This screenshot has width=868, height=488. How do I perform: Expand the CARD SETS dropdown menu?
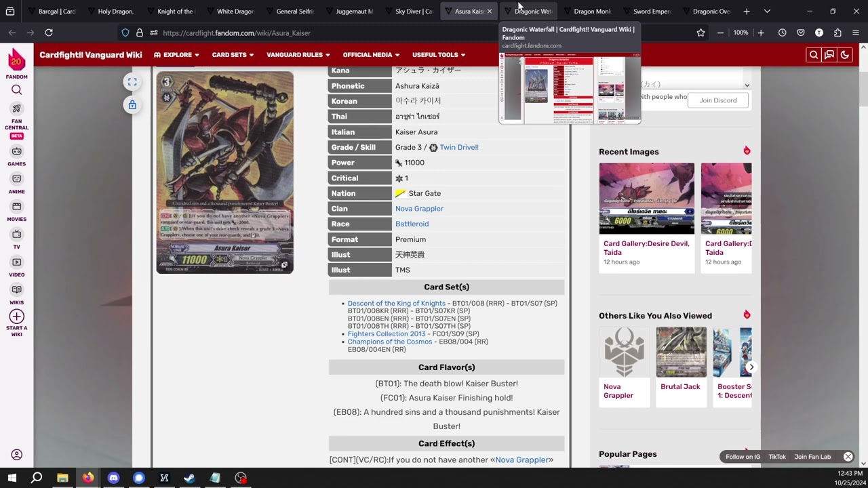(233, 55)
